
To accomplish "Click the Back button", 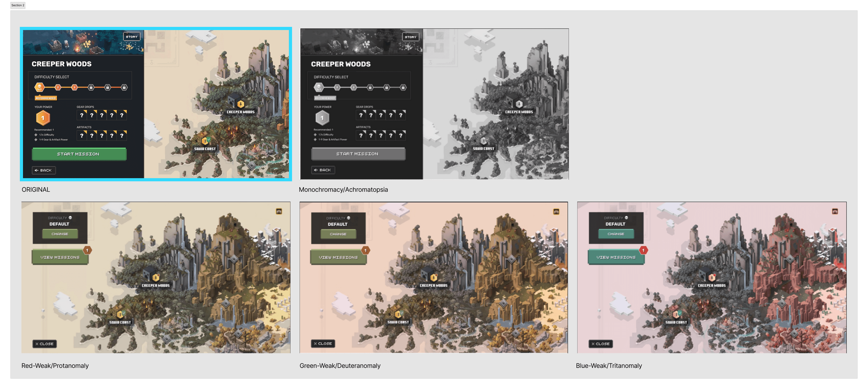I will pos(43,171).
